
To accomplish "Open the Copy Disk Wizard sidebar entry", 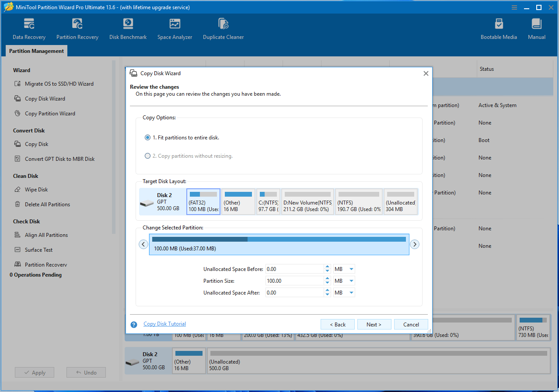I will pos(45,99).
